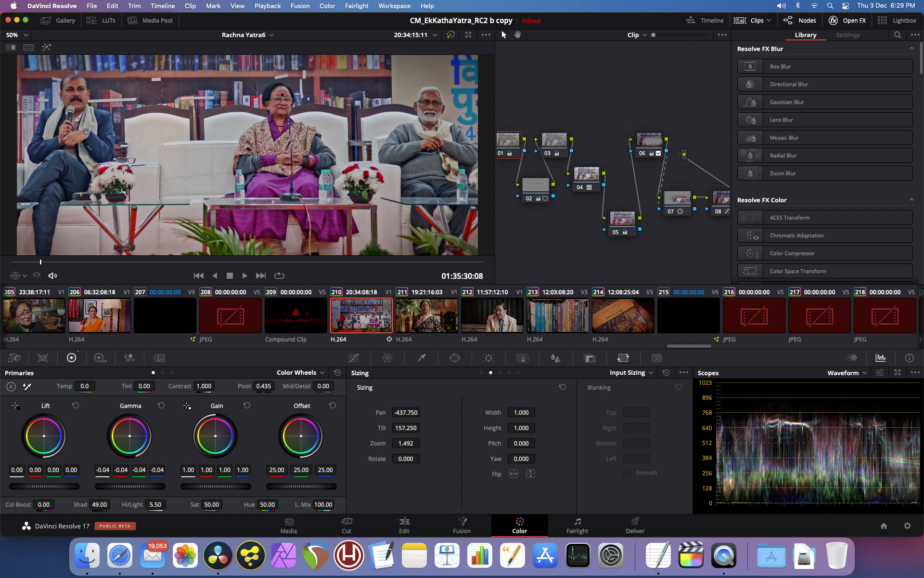Select the arrow pointer tool in node editor

click(504, 35)
